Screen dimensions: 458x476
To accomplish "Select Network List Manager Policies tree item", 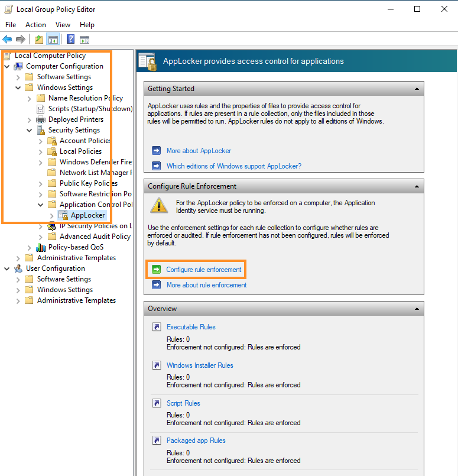I will click(96, 173).
